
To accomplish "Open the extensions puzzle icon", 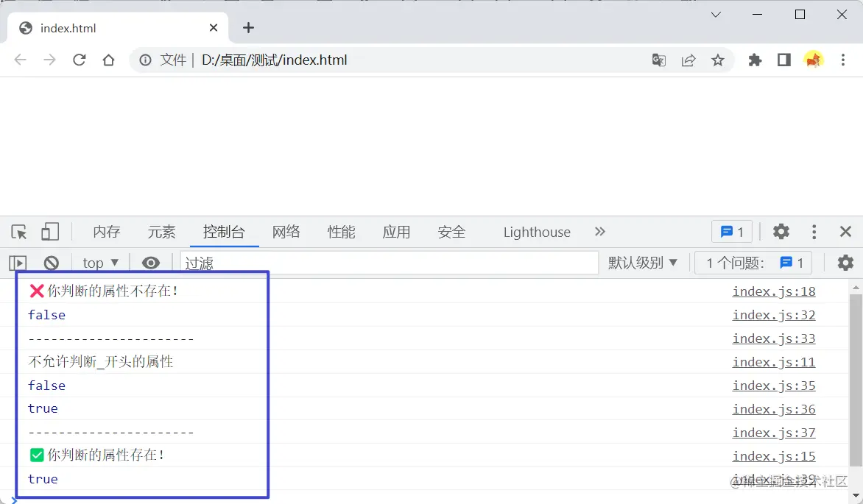I will point(755,60).
